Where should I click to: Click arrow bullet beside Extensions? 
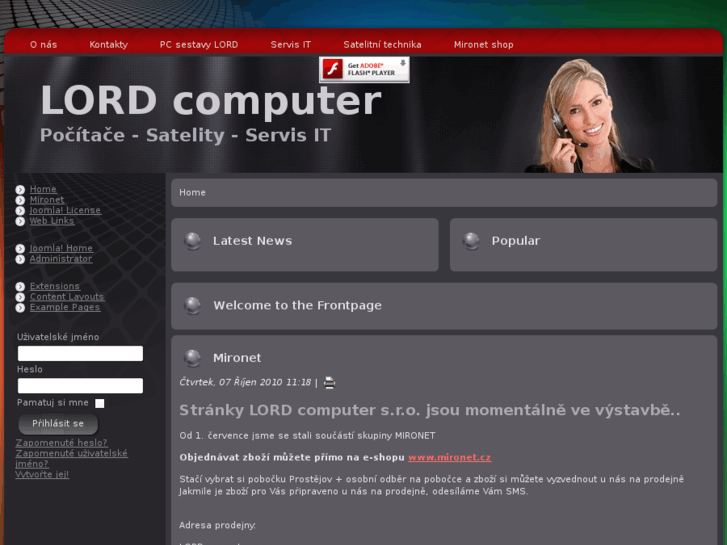click(20, 287)
